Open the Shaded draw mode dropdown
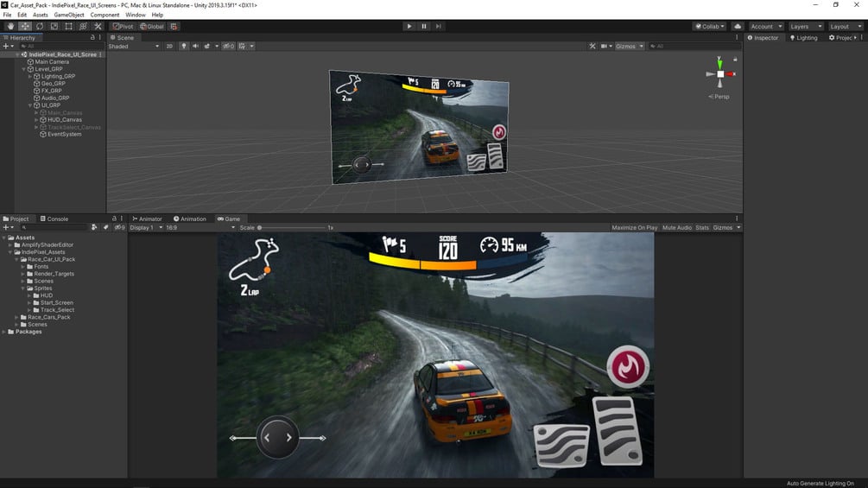The height and width of the screenshot is (488, 868). 134,47
